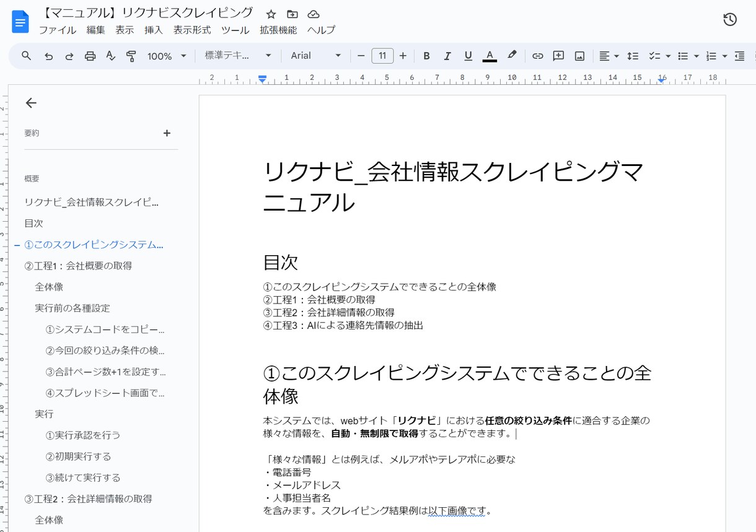
Task: Insert a checklist
Action: click(654, 56)
